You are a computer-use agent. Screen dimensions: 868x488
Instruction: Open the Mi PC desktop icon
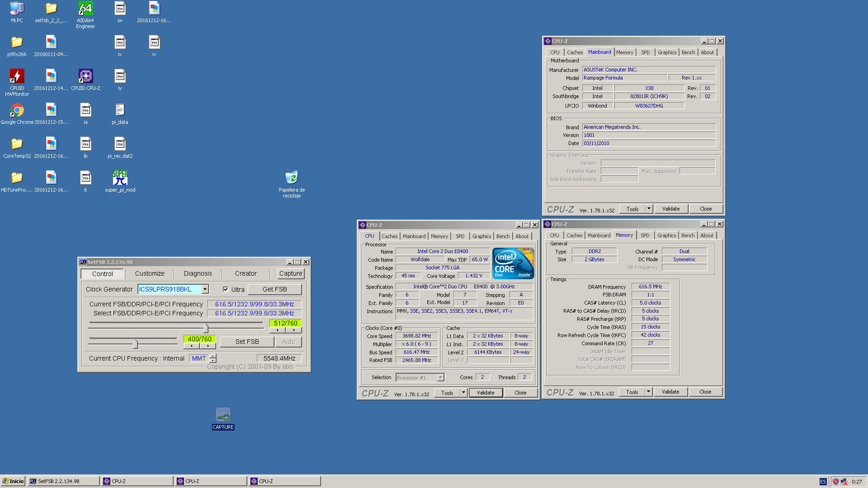(17, 12)
